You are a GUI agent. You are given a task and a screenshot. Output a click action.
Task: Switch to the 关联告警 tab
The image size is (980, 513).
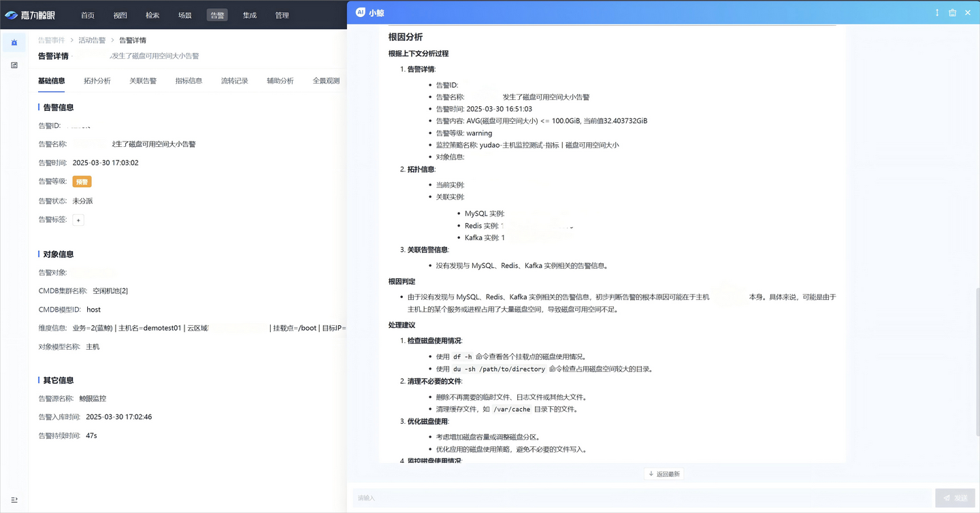point(143,81)
